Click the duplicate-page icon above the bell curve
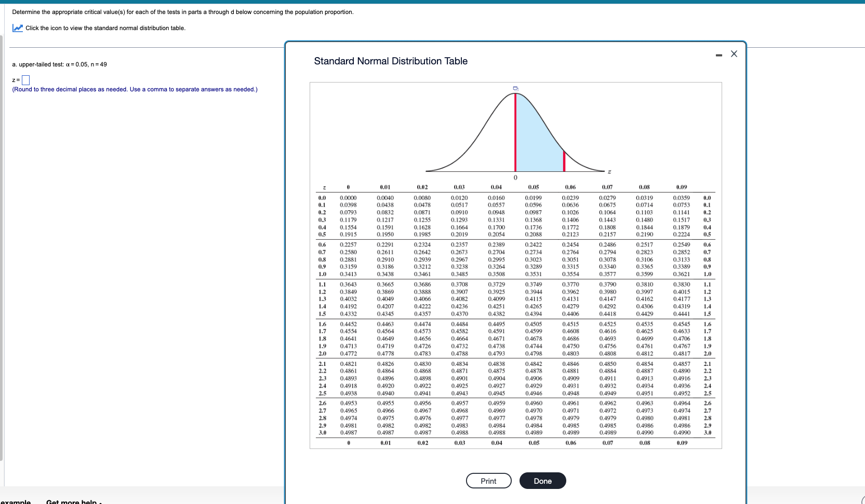 (514, 88)
